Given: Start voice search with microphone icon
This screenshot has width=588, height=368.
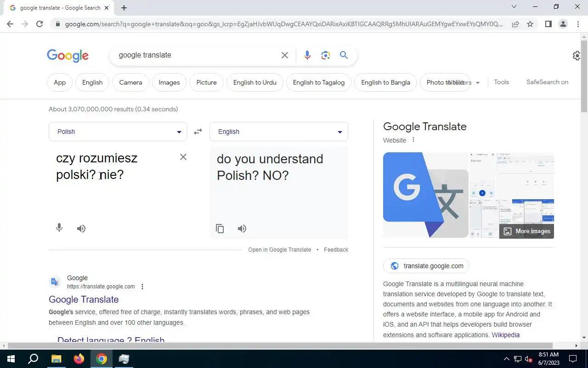Looking at the screenshot, I should point(307,55).
